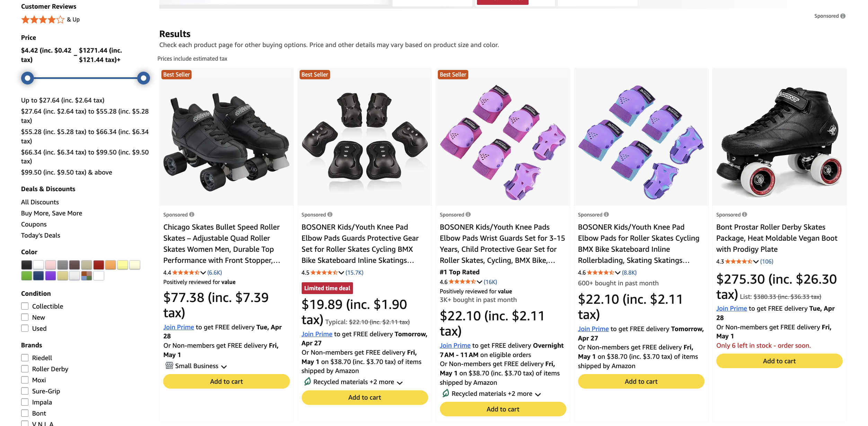Check the Used condition checkbox

(25, 328)
